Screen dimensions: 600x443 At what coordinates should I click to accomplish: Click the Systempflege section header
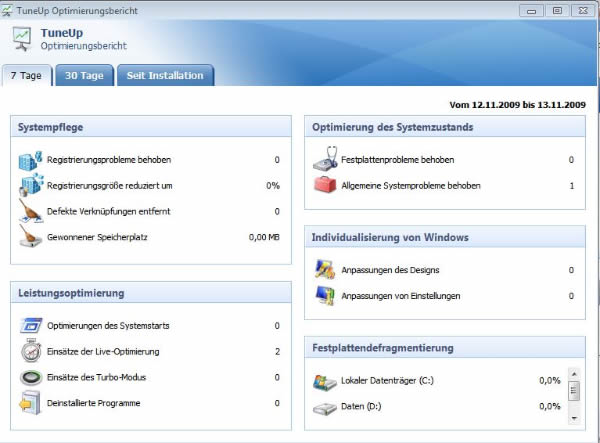(x=151, y=127)
